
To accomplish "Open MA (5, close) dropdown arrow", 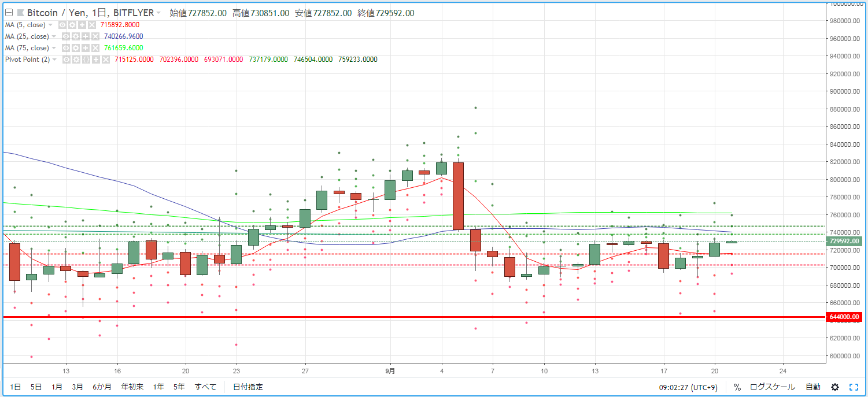I will coord(50,25).
